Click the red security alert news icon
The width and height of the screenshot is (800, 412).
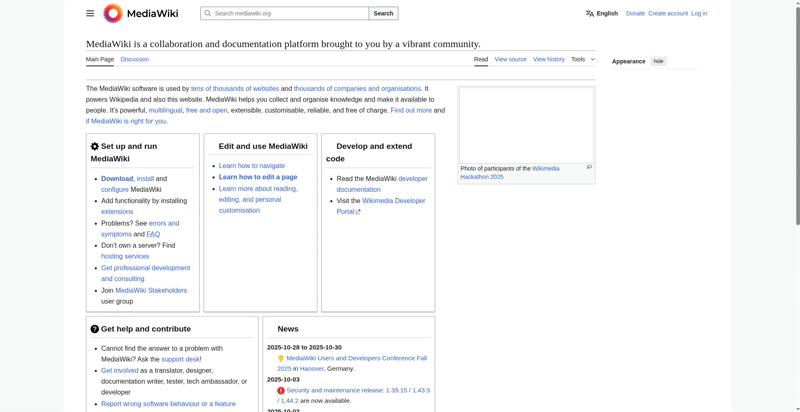coord(281,390)
